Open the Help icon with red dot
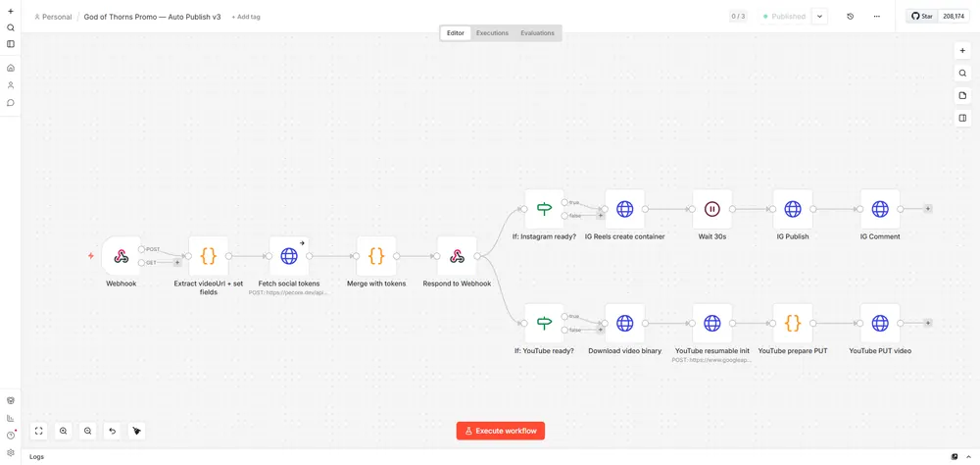 (x=11, y=435)
